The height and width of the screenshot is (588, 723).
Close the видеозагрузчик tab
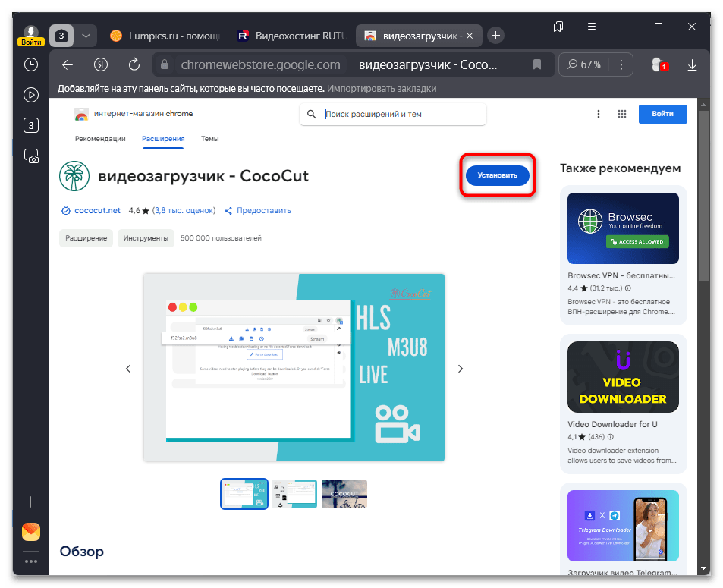[470, 36]
